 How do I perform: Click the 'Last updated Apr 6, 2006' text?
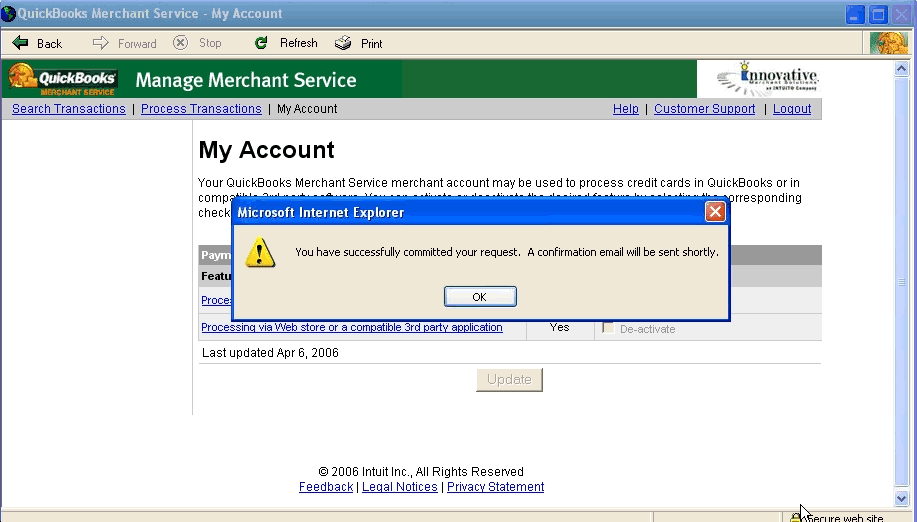pos(270,352)
